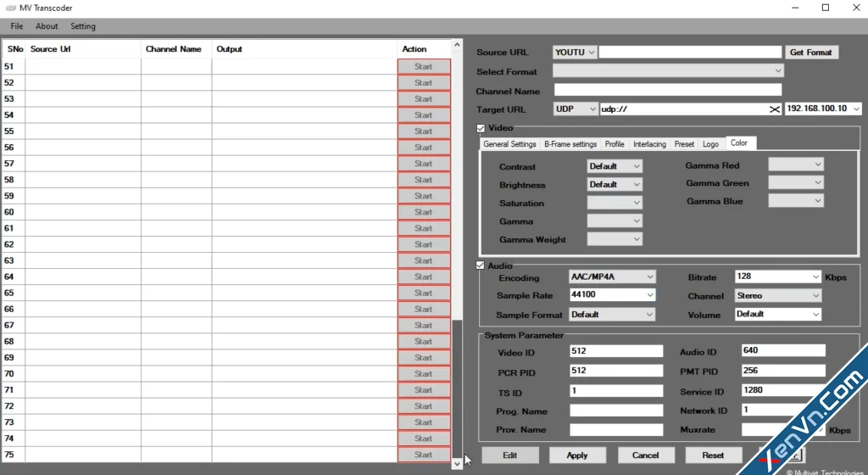Screen dimensions: 868x475
Task: Open the Gamma dropdown
Action: (615, 221)
